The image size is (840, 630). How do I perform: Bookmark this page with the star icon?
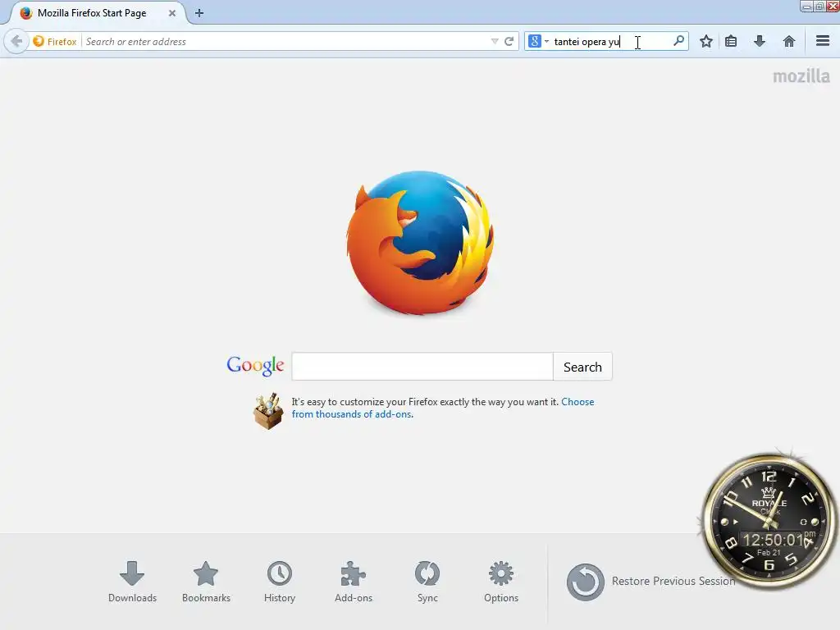(x=706, y=41)
